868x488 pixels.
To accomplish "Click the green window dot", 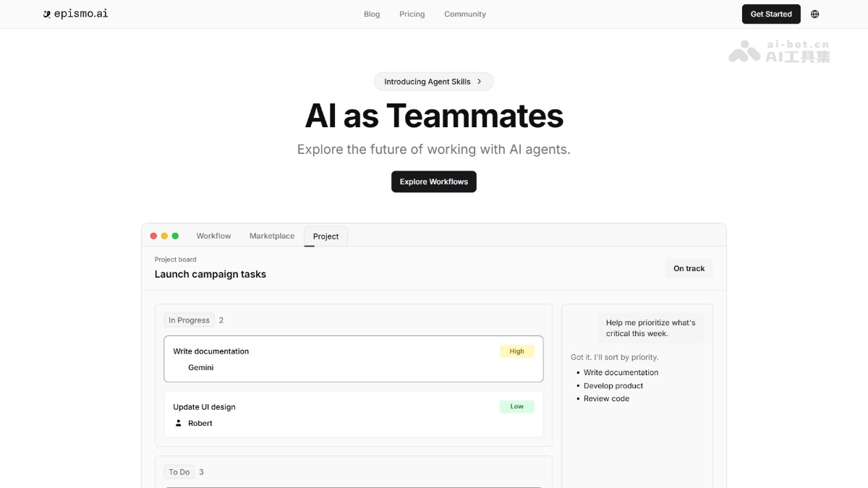I will [x=175, y=236].
